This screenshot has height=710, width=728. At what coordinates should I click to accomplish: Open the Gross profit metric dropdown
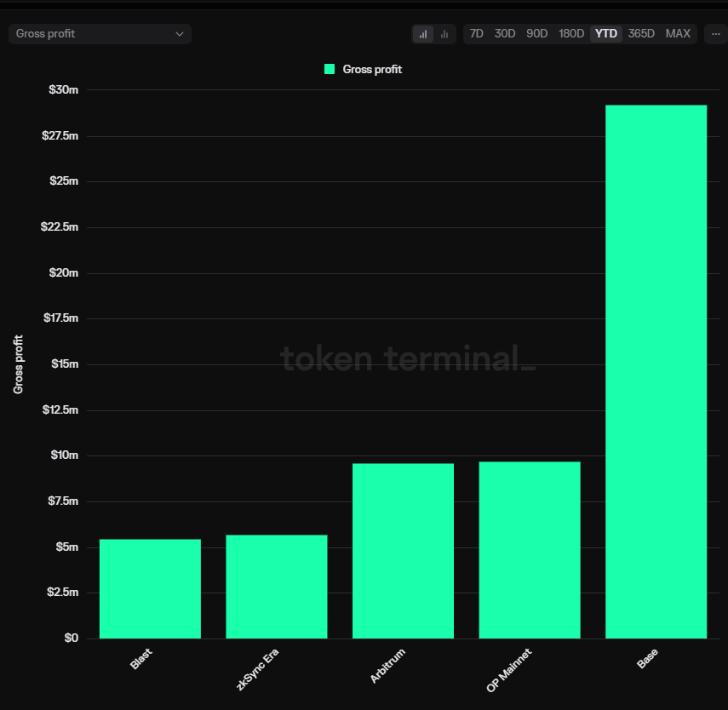click(x=100, y=34)
